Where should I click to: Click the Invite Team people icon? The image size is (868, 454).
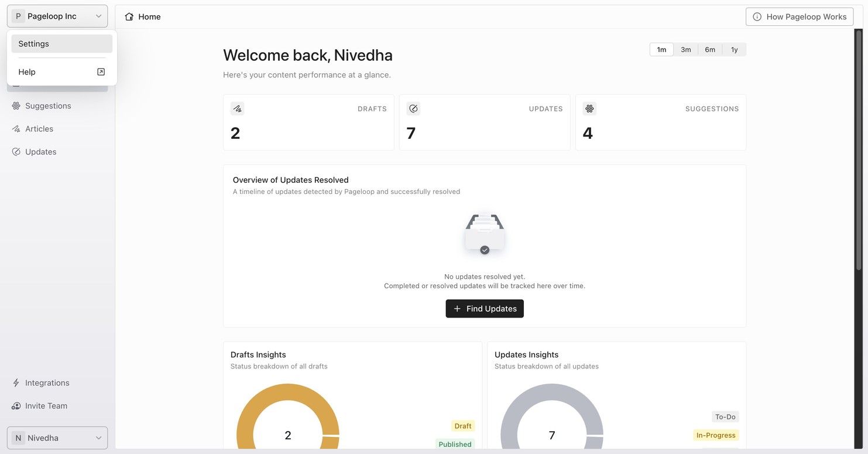[16, 406]
